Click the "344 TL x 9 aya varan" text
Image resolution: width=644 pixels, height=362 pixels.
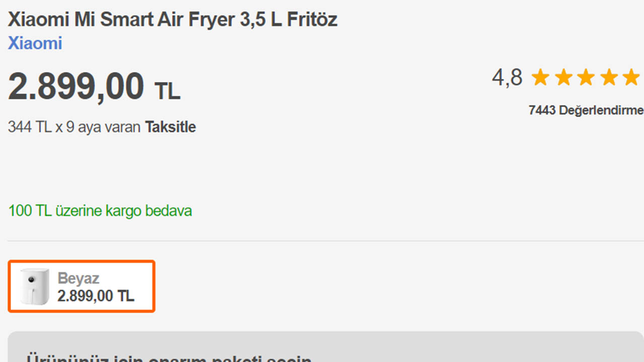[x=74, y=127]
